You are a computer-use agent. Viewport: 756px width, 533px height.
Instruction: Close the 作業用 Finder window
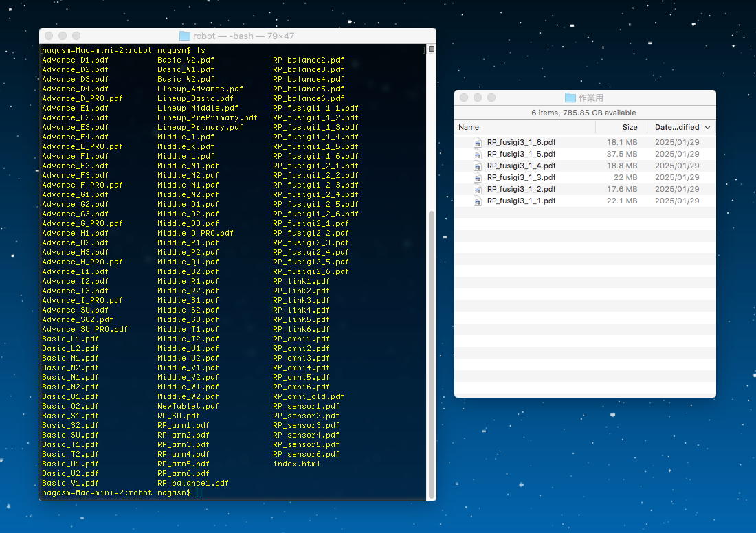[464, 98]
